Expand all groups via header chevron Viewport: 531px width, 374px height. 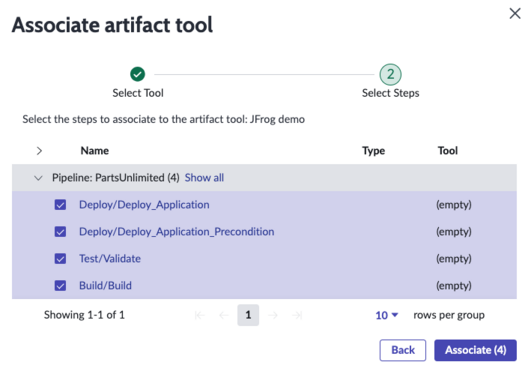pos(39,151)
